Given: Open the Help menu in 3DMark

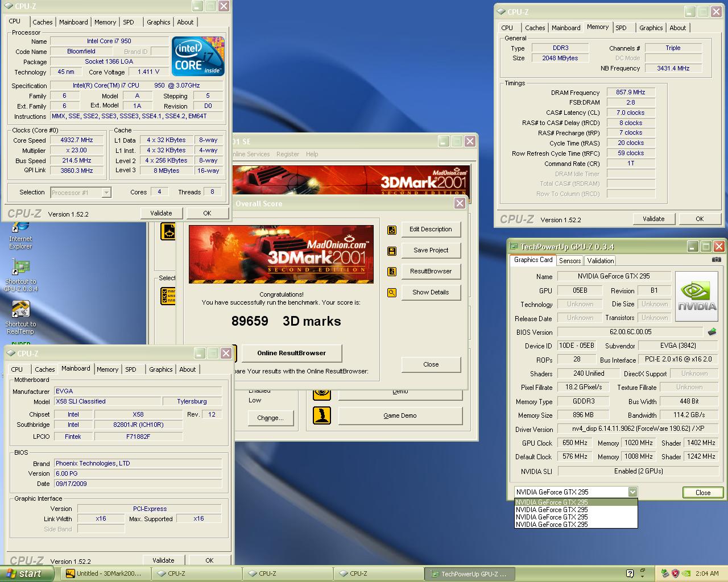Looking at the screenshot, I should [312, 154].
